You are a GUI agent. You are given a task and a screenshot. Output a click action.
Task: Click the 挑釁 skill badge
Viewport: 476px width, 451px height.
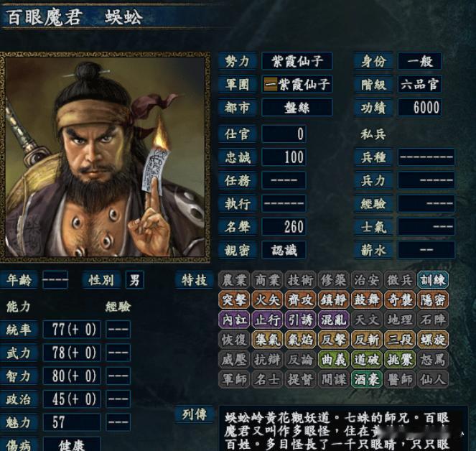(x=399, y=360)
